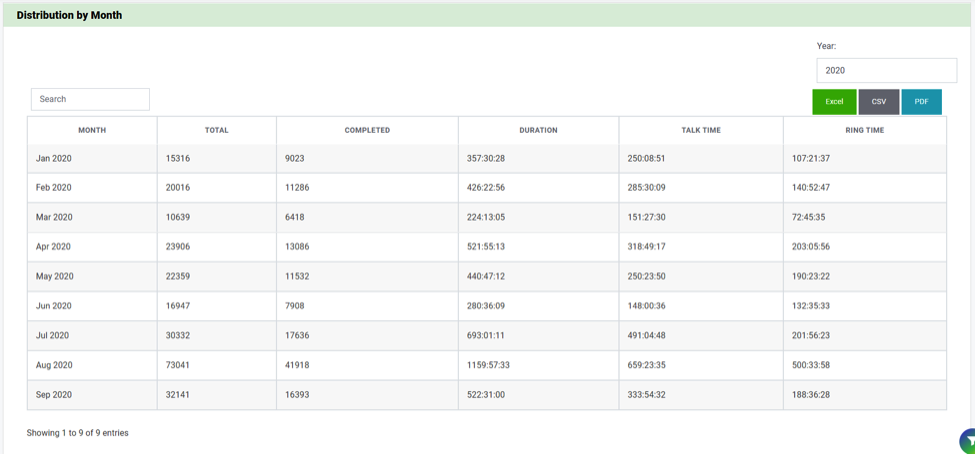975x455 pixels.
Task: Sort by the Talk Time column header
Action: 700,130
